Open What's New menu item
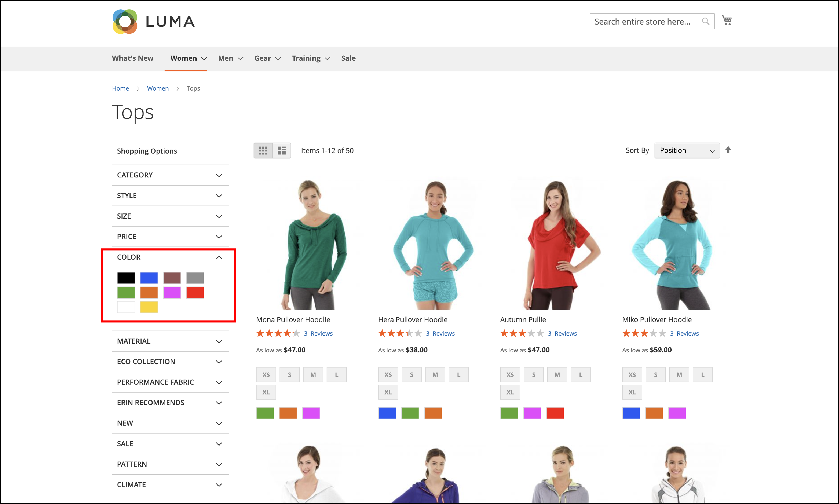This screenshot has height=504, width=839. [x=133, y=59]
